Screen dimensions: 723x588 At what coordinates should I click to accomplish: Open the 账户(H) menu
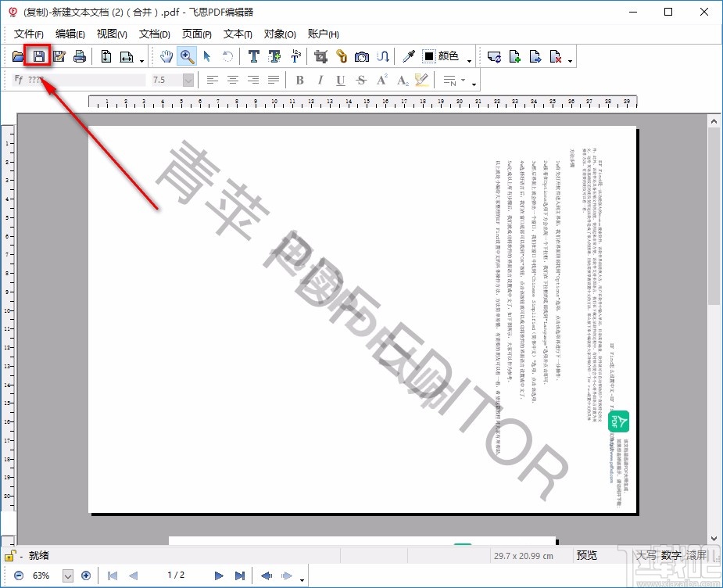tap(324, 34)
